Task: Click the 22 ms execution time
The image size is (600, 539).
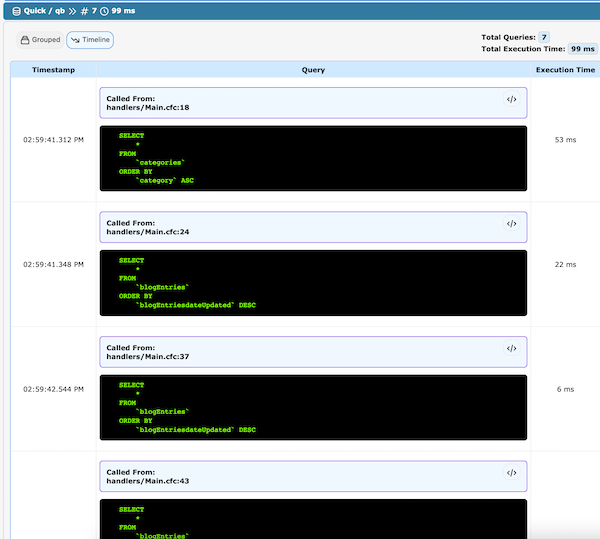Action: (x=565, y=265)
